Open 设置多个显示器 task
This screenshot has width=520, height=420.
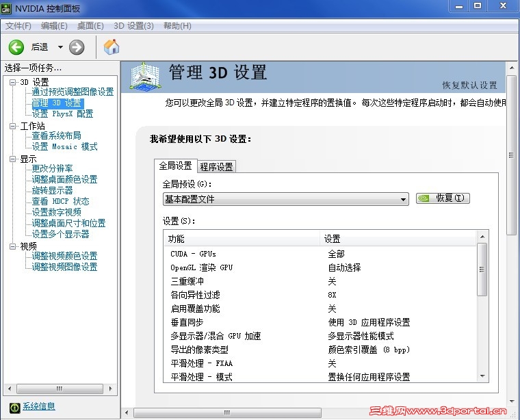point(60,234)
